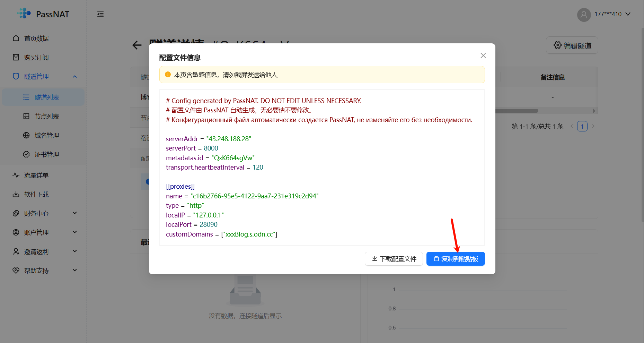Screen dimensions: 644x343
Task: Click the horizontal scrollbar under 备注信息
Action: coord(516,111)
